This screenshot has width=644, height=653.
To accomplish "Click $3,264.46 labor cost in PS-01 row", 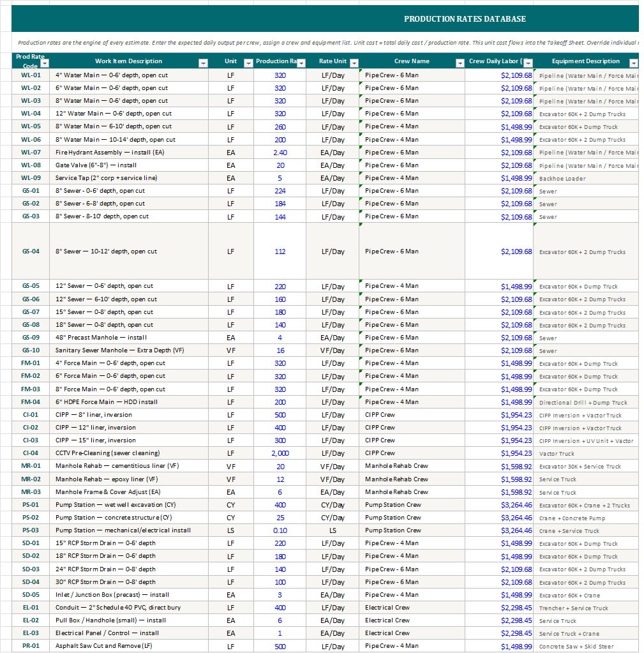I will [499, 505].
